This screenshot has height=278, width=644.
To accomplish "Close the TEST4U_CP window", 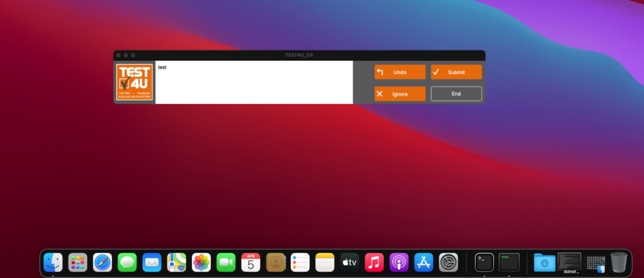I will [x=118, y=55].
